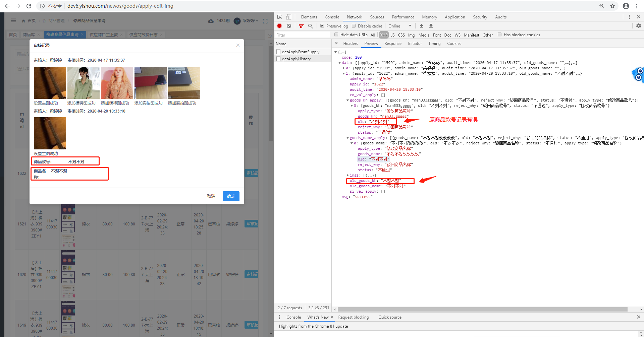Check the getApplyFromSupply request checkbox
This screenshot has width=644, height=337.
(278, 52)
